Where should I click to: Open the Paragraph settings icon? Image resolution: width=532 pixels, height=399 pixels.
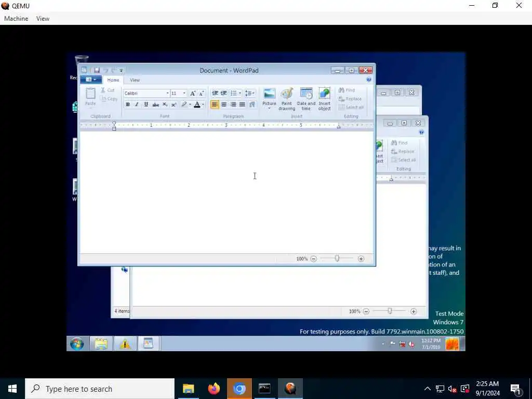pyautogui.click(x=252, y=104)
